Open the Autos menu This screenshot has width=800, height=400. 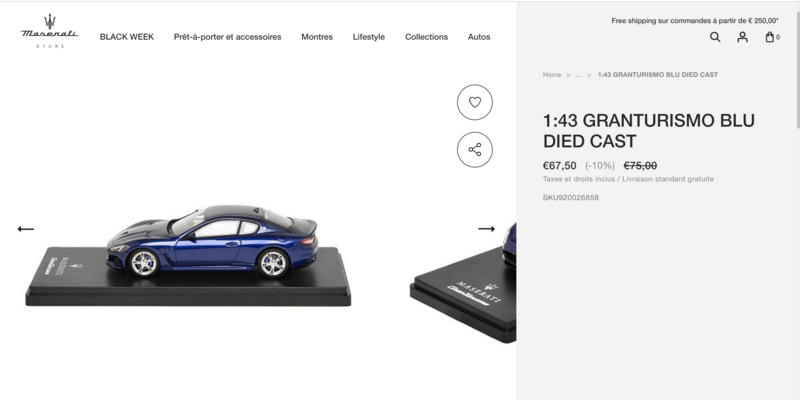[x=479, y=37]
